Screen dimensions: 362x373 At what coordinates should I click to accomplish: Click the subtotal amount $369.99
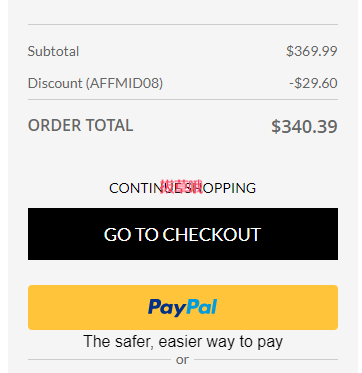312,51
